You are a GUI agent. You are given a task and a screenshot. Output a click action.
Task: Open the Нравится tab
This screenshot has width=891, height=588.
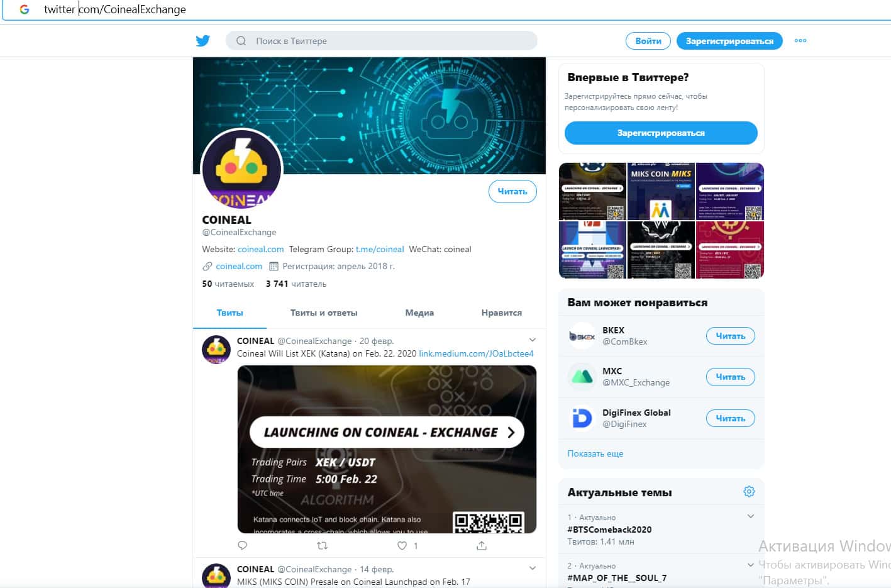point(501,313)
